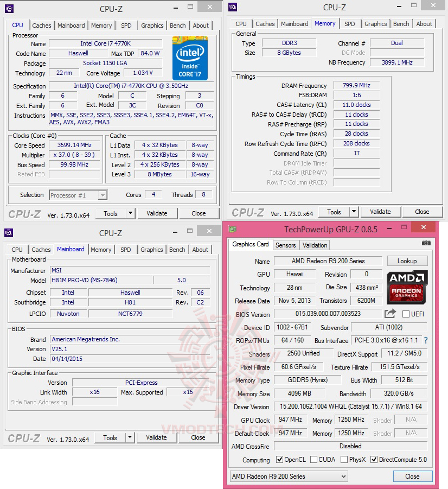The image size is (448, 489).
Task: Open Bench tab in the CPU window
Action: click(x=178, y=26)
